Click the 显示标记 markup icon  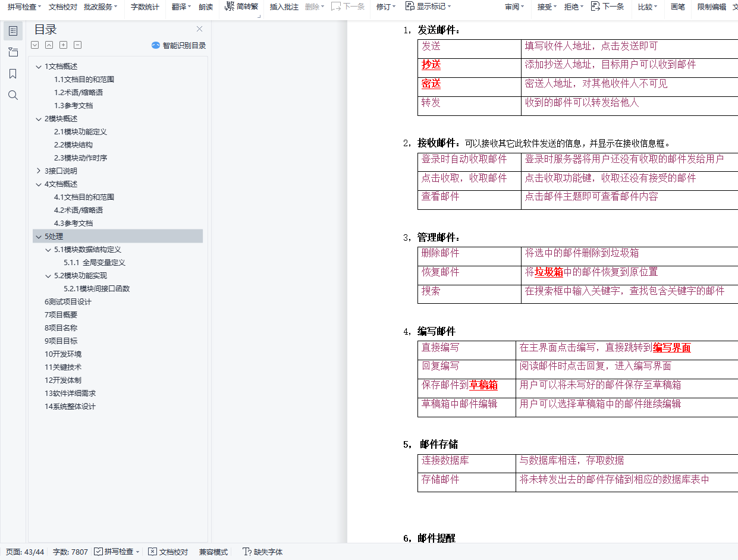tap(410, 6)
